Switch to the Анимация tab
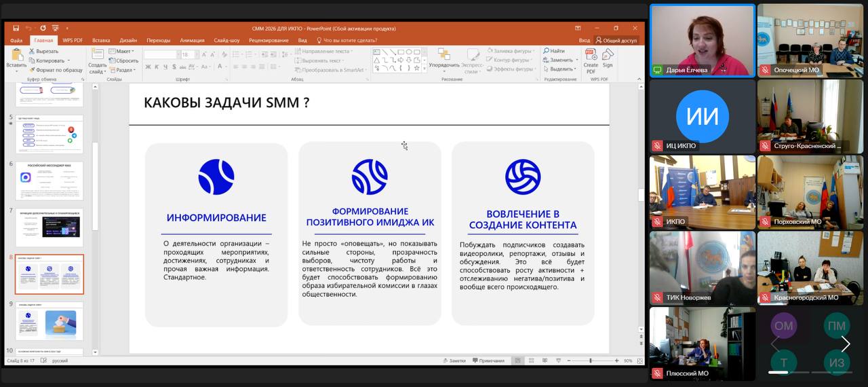The height and width of the screenshot is (387, 868). coord(192,40)
